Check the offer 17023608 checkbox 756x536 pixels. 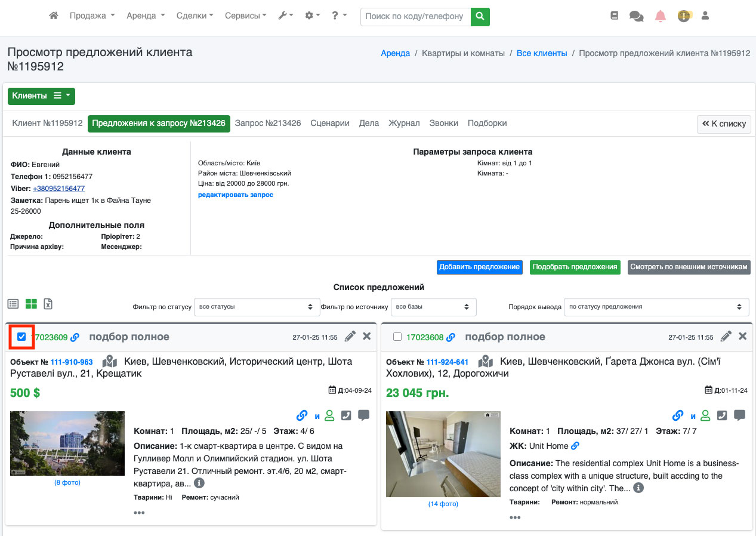point(397,337)
